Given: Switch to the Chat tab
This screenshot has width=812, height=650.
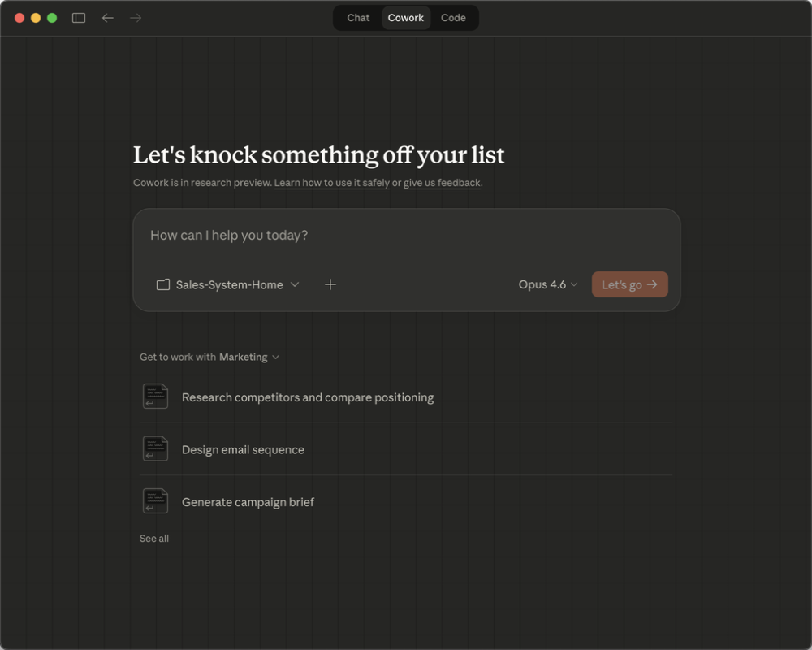Looking at the screenshot, I should click(358, 18).
